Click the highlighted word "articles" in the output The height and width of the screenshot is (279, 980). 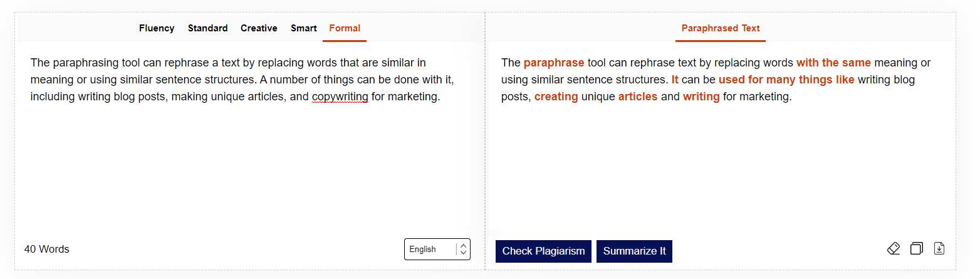(638, 97)
